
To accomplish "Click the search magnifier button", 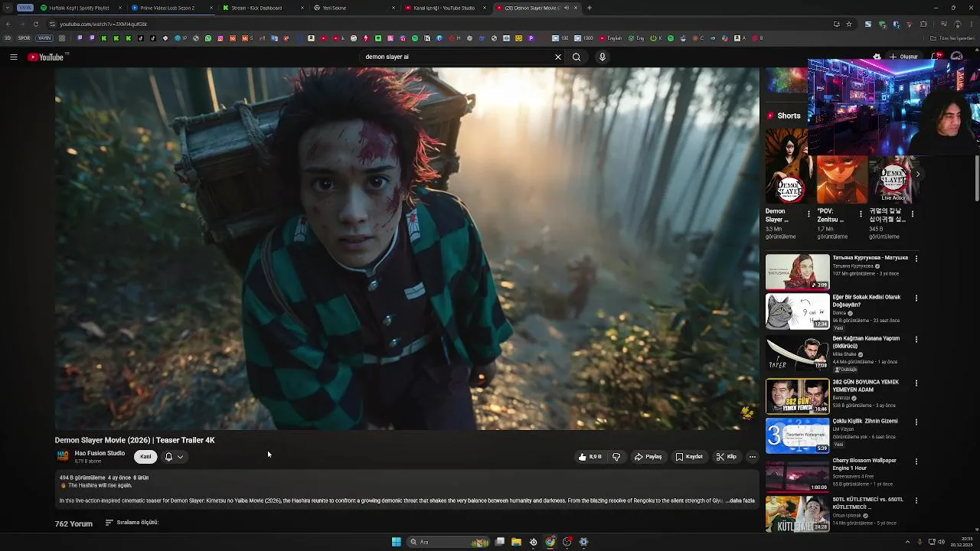I will coord(577,57).
